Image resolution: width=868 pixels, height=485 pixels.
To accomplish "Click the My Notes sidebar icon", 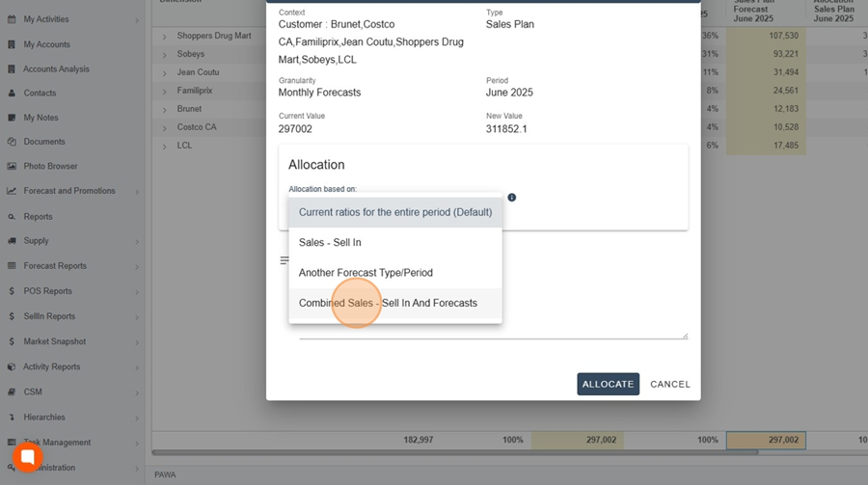I will click(x=12, y=118).
